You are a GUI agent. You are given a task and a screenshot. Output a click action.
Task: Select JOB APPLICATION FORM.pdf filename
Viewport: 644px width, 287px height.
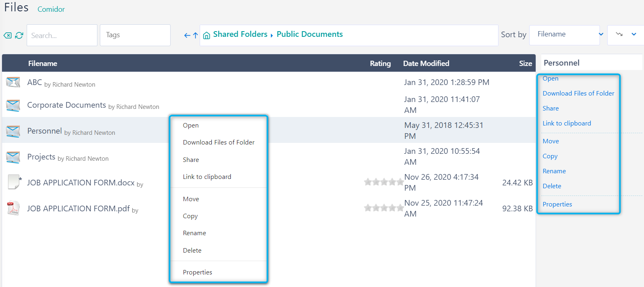tap(78, 209)
